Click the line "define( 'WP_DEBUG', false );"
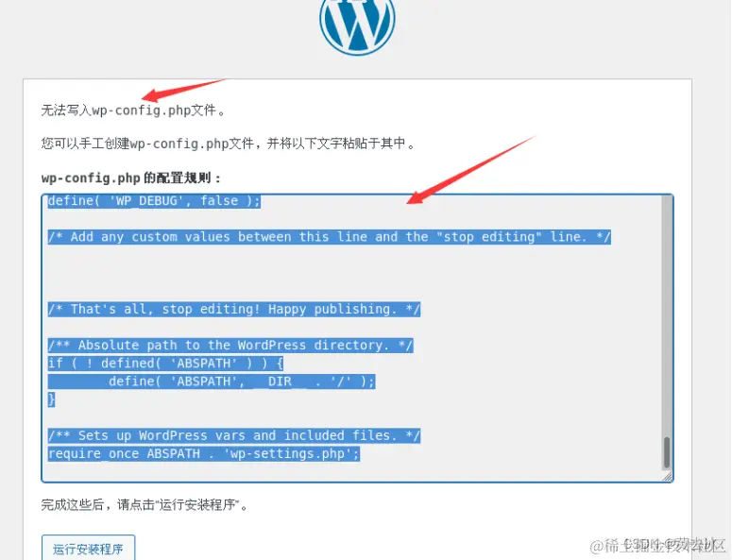Image resolution: width=732 pixels, height=560 pixels. [x=154, y=201]
